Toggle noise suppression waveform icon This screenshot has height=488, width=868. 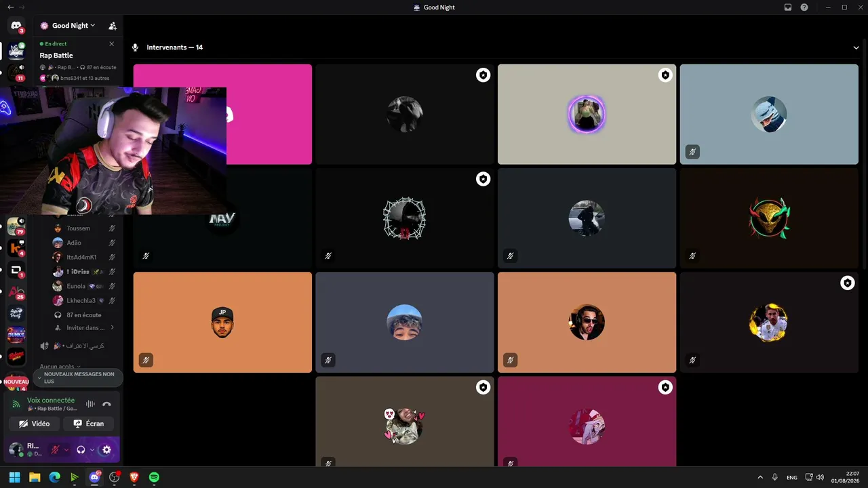90,404
